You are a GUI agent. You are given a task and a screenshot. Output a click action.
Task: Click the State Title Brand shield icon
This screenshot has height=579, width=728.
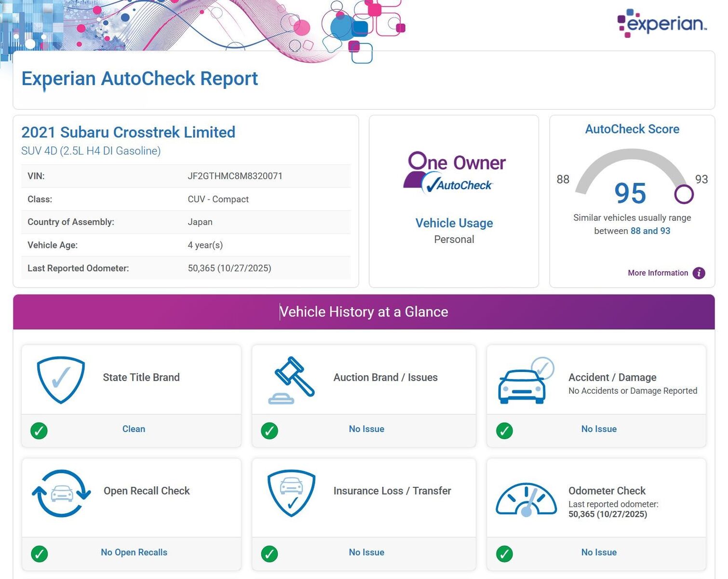click(61, 379)
